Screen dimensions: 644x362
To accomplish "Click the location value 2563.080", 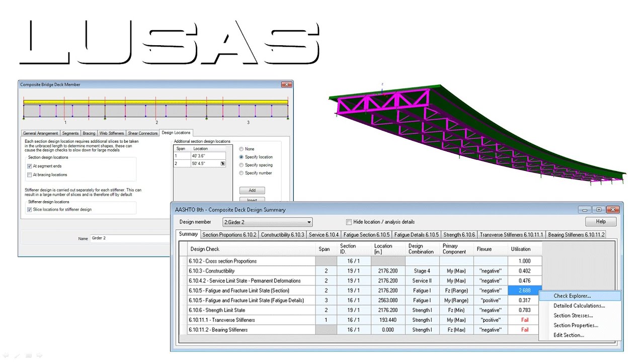I will [x=388, y=300].
